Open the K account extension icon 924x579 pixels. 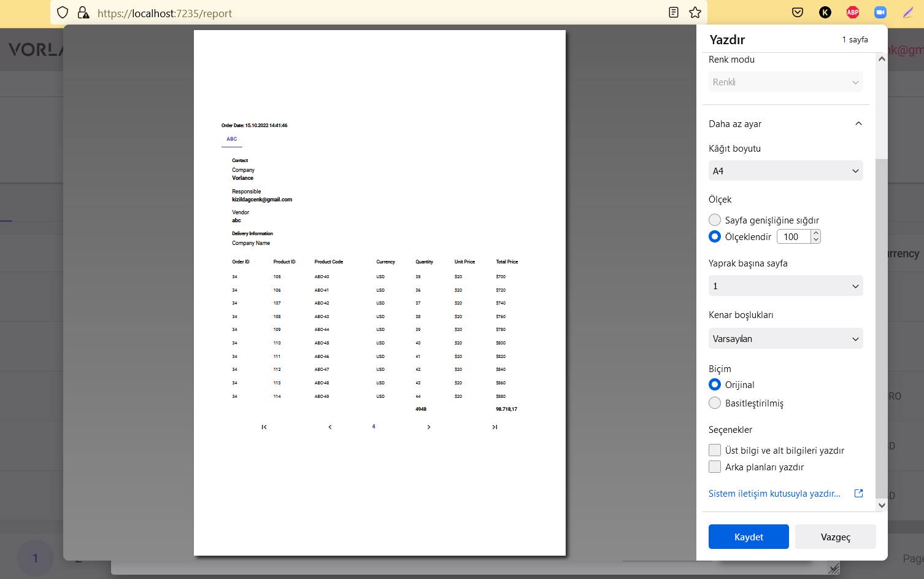click(x=825, y=12)
